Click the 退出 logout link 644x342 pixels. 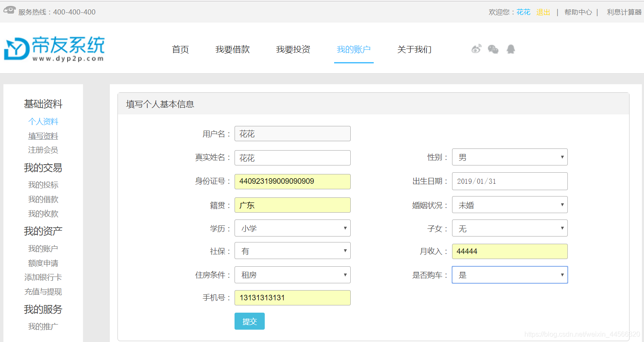click(543, 12)
